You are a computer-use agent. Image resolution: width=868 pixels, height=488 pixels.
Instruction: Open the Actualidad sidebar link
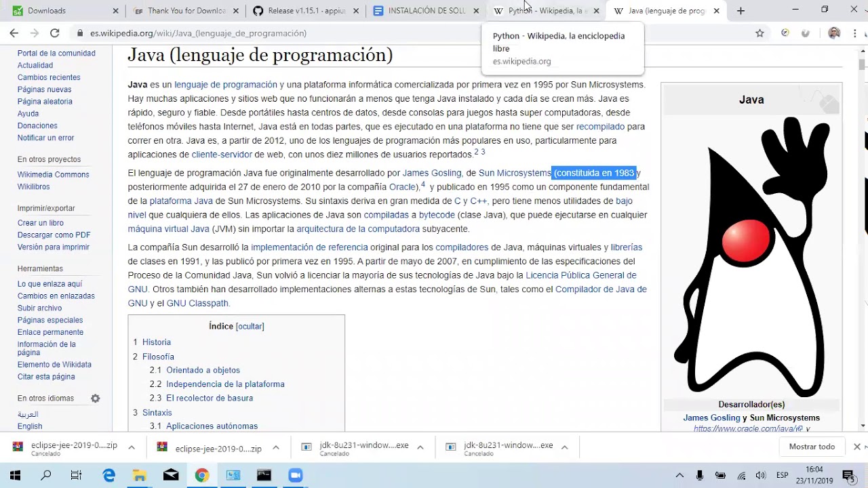(35, 65)
